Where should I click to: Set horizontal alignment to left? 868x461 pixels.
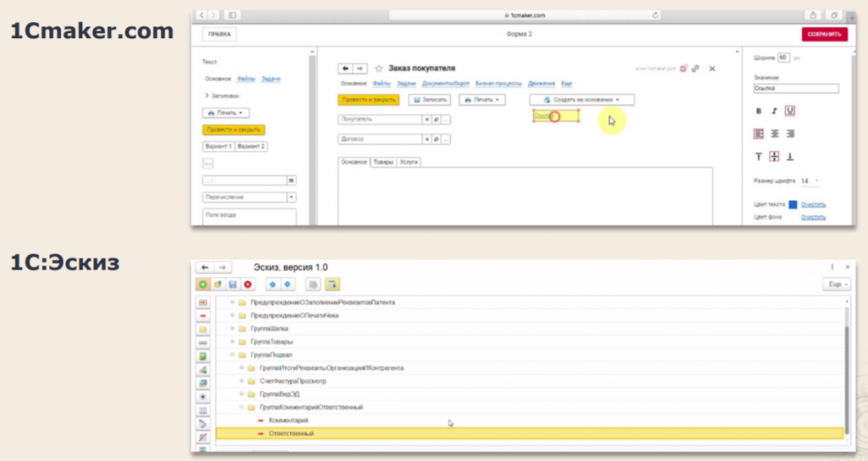click(759, 134)
